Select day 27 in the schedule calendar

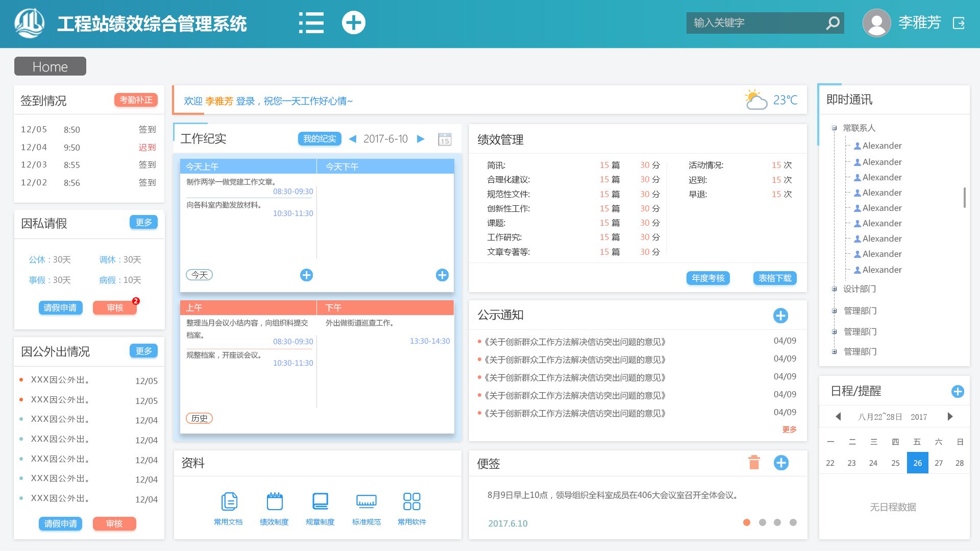(939, 463)
